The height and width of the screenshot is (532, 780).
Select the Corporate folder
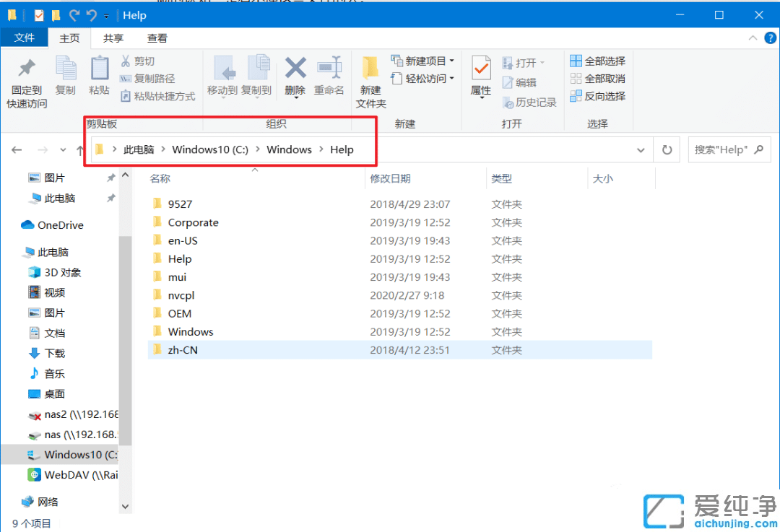pyautogui.click(x=400, y=222)
